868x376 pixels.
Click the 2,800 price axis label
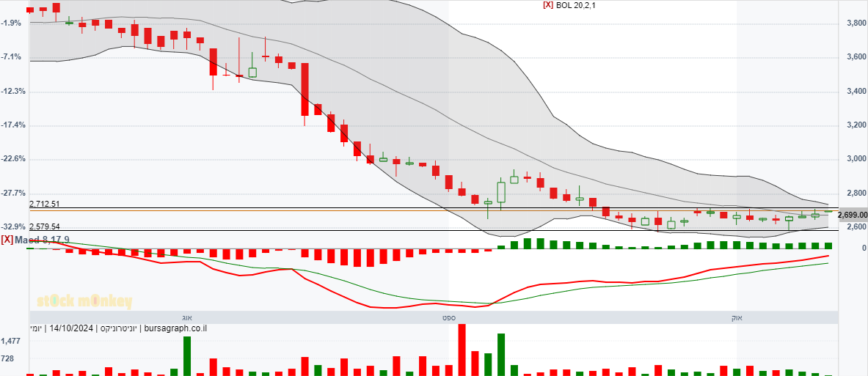pyautogui.click(x=856, y=193)
